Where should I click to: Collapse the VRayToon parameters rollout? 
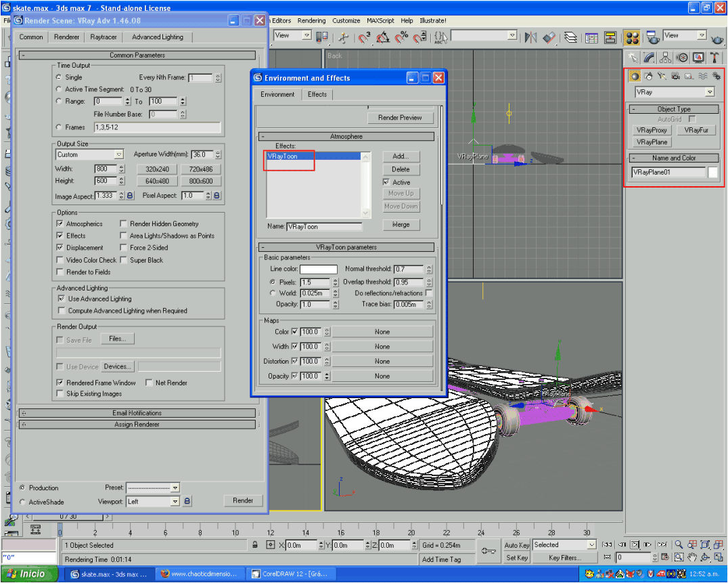click(346, 247)
